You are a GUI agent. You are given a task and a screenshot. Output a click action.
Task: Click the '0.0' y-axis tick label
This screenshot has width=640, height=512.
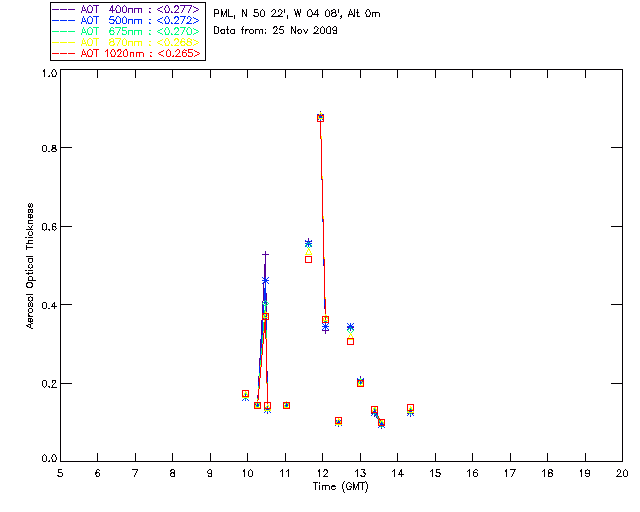point(49,459)
